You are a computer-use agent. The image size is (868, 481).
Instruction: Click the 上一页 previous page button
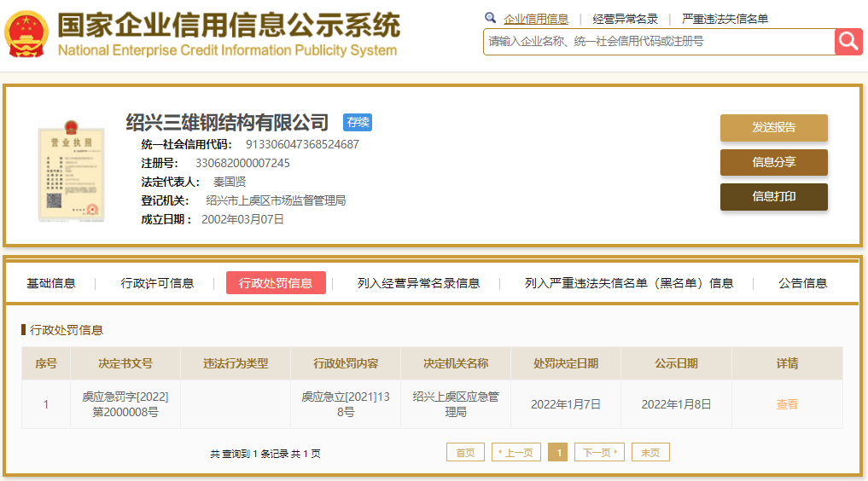[516, 452]
